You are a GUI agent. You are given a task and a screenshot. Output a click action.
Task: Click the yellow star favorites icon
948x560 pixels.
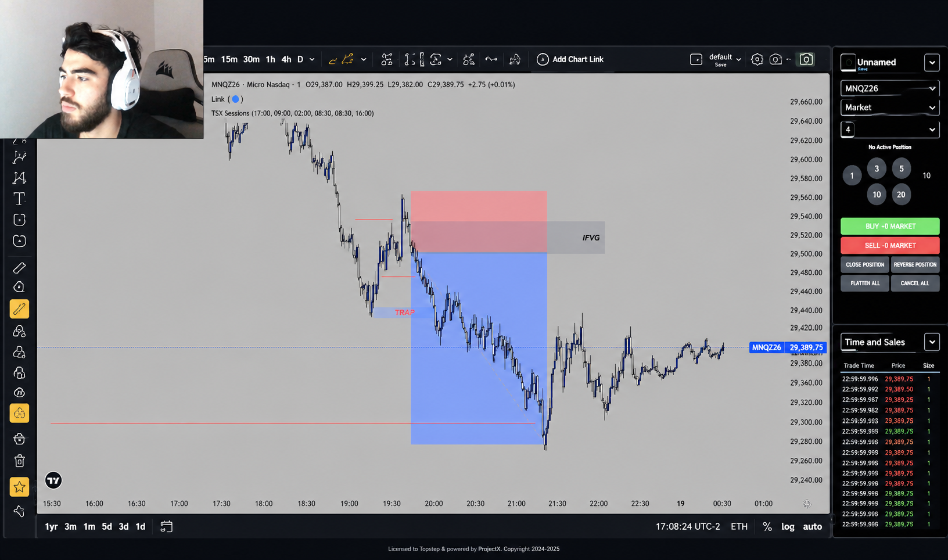point(19,487)
